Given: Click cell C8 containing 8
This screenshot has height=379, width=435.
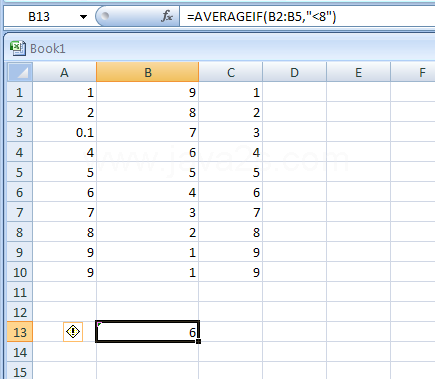Looking at the screenshot, I should pyautogui.click(x=231, y=232).
